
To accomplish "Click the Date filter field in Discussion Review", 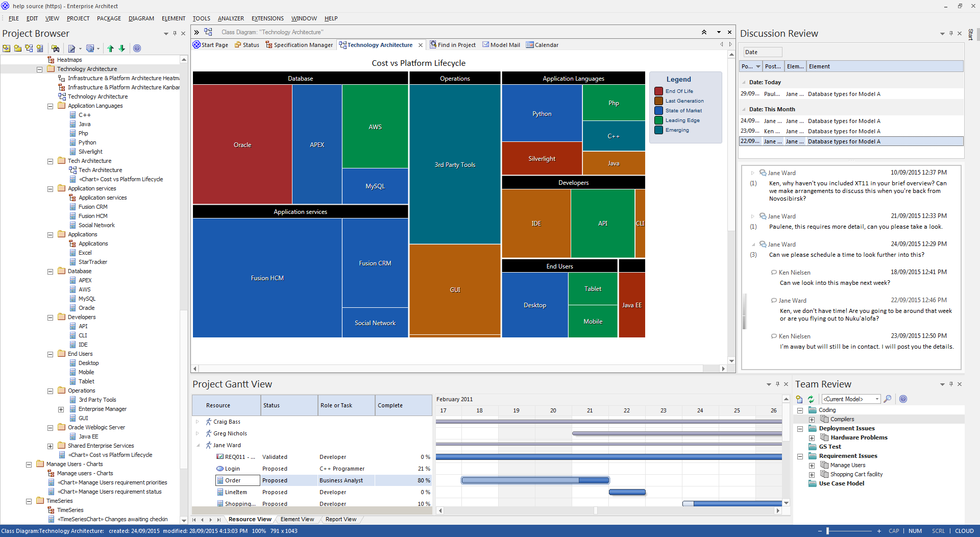I will [x=762, y=52].
